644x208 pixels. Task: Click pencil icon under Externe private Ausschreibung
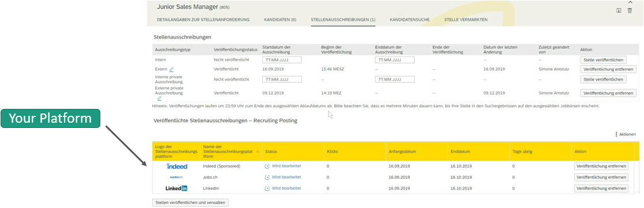(159, 98)
